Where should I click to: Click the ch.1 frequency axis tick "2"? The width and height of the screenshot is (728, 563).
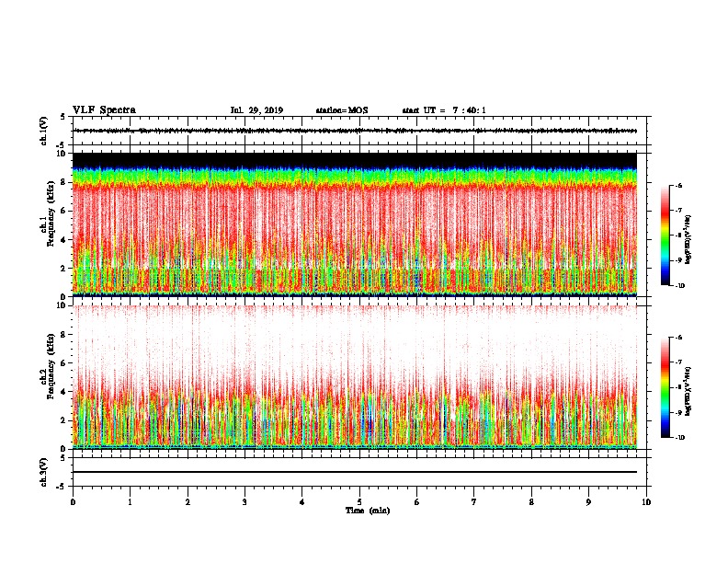click(63, 268)
